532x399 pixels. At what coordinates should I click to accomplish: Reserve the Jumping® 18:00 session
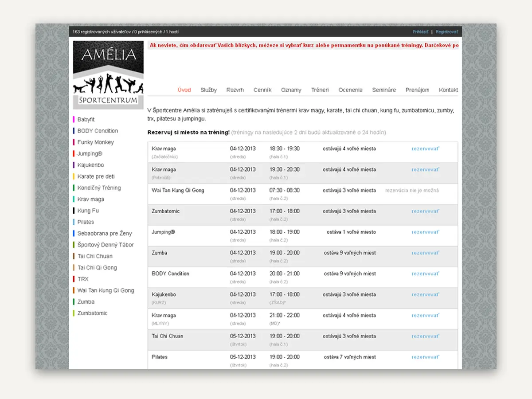[426, 232]
